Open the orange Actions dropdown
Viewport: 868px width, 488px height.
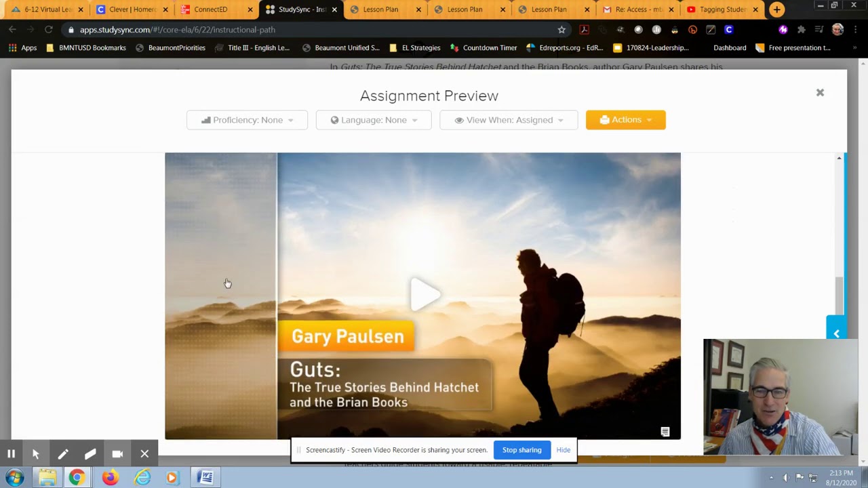point(625,120)
